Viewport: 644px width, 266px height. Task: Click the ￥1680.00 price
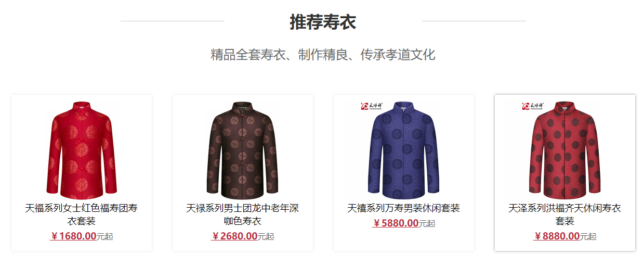click(73, 236)
